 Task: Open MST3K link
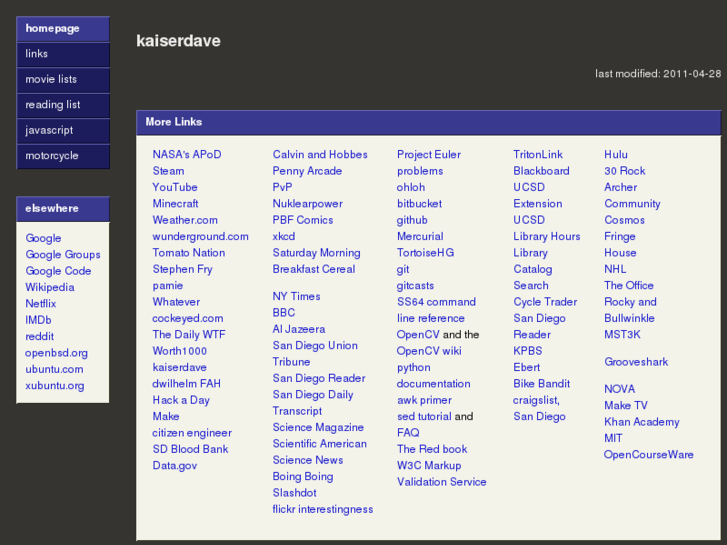point(622,334)
